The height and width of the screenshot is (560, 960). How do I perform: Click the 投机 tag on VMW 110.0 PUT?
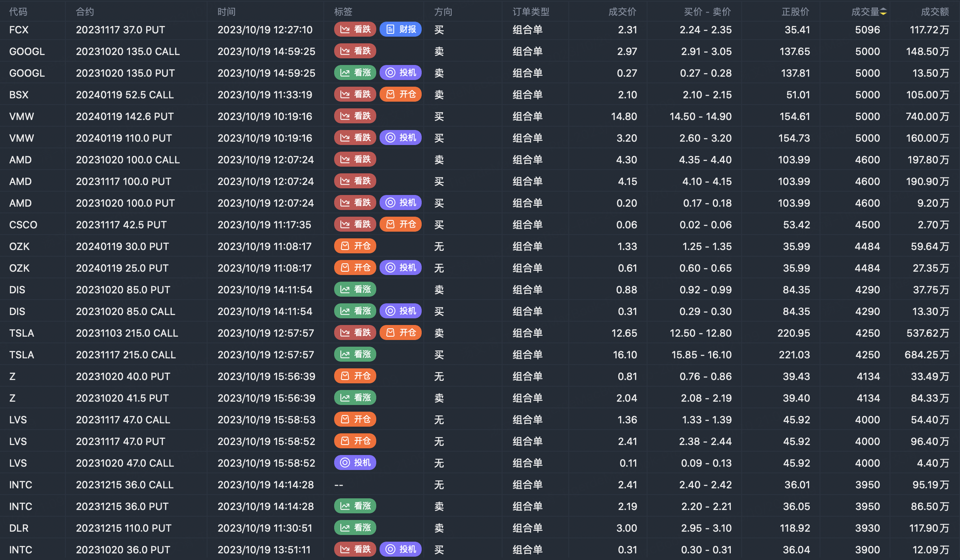click(x=400, y=138)
